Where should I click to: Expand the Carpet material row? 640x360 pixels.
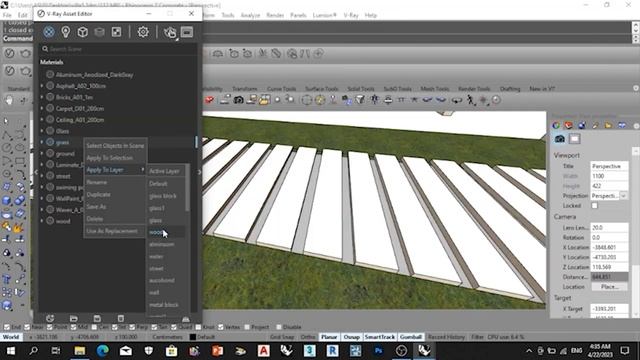(42, 109)
